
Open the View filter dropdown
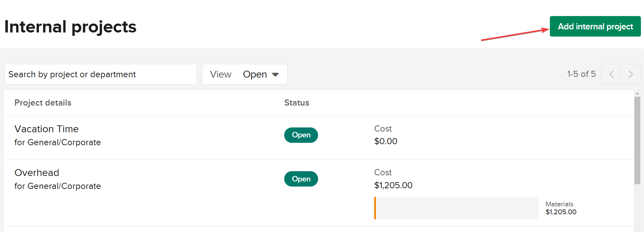(244, 74)
